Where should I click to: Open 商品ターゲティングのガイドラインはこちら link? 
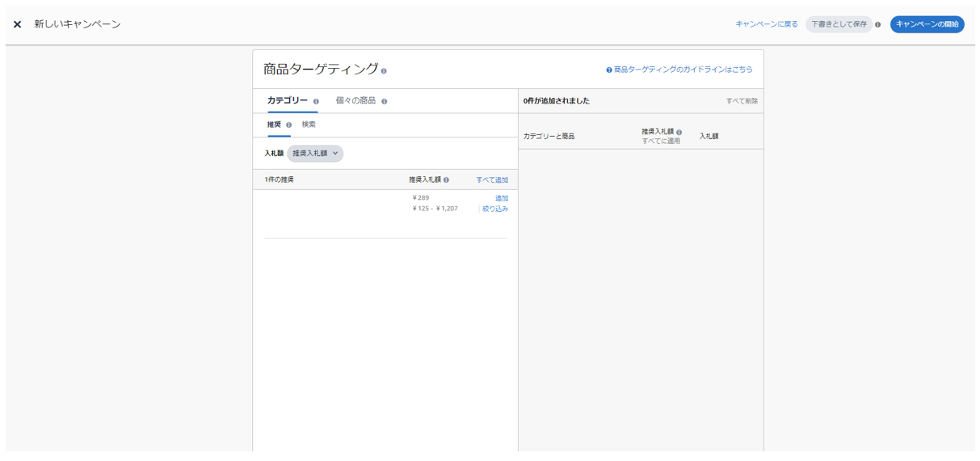683,70
